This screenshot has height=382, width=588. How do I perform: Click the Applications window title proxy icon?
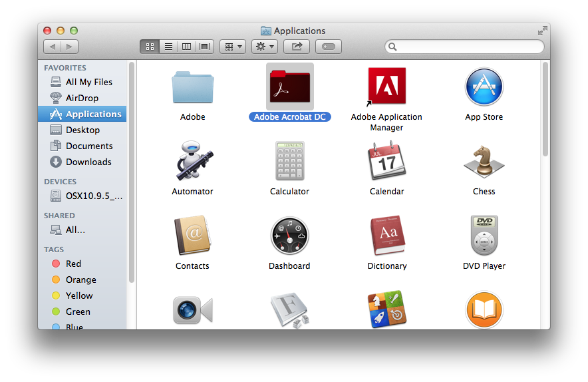(266, 31)
